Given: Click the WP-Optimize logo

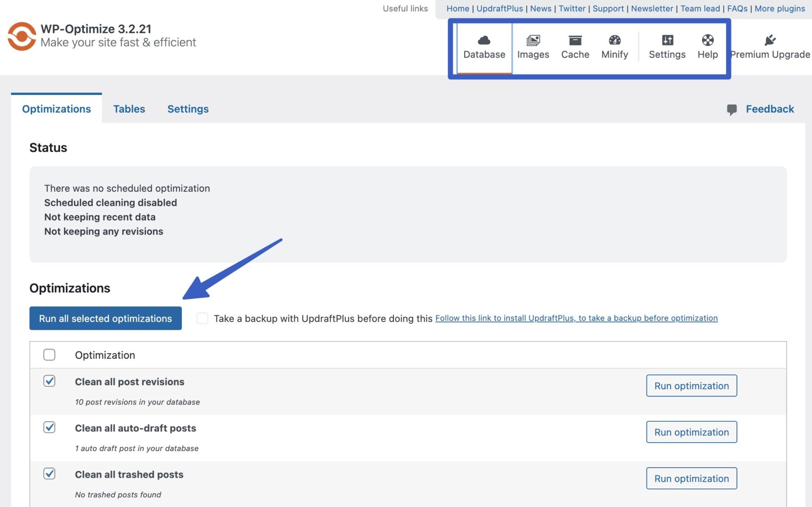Looking at the screenshot, I should (22, 36).
